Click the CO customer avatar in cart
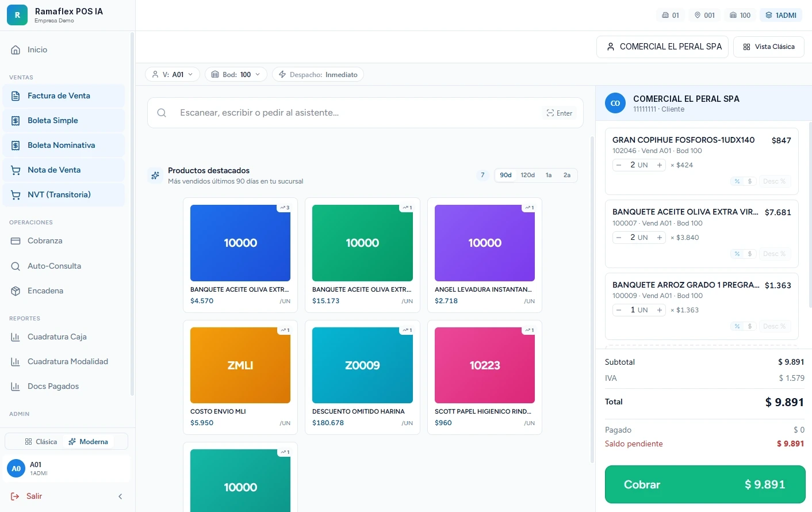The image size is (812, 512). pos(615,104)
